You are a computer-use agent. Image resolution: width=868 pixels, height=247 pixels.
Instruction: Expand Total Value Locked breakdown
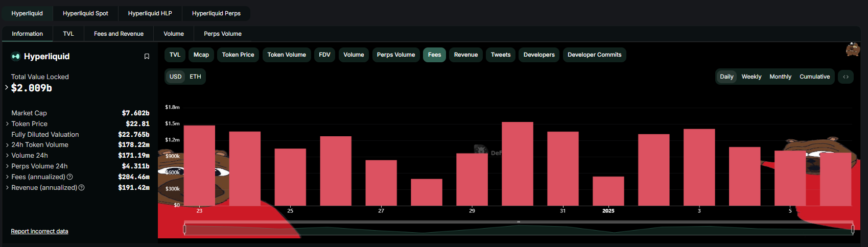click(x=7, y=87)
